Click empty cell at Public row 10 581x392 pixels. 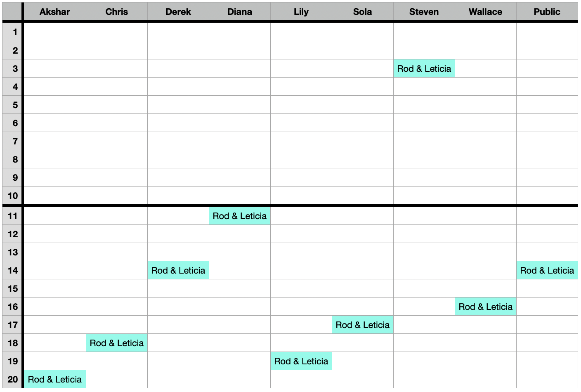click(x=547, y=196)
